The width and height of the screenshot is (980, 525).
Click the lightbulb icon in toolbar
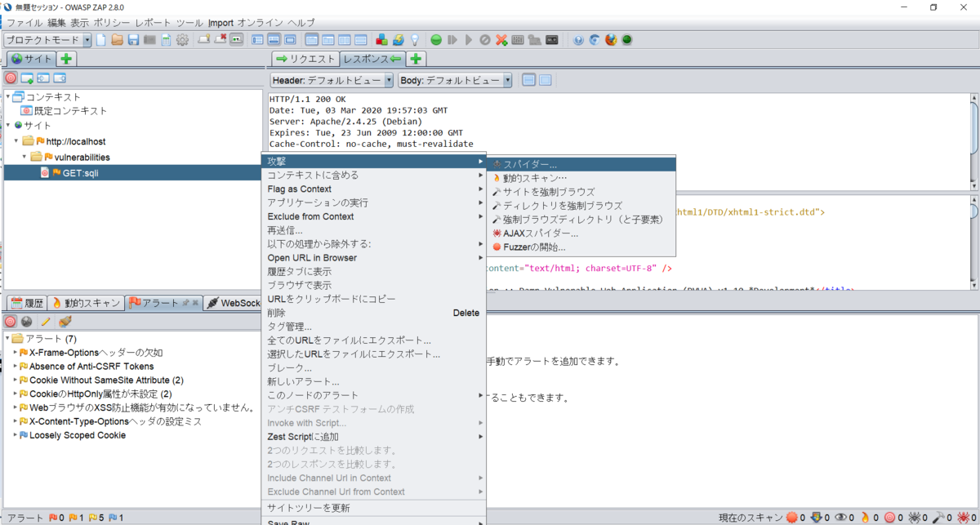(414, 39)
